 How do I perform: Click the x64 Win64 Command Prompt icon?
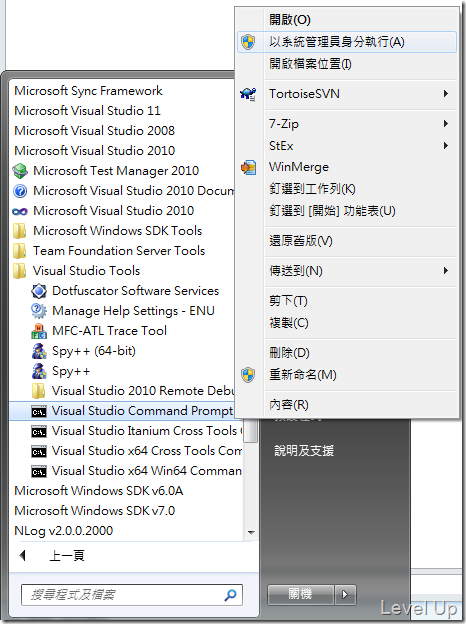click(39, 472)
